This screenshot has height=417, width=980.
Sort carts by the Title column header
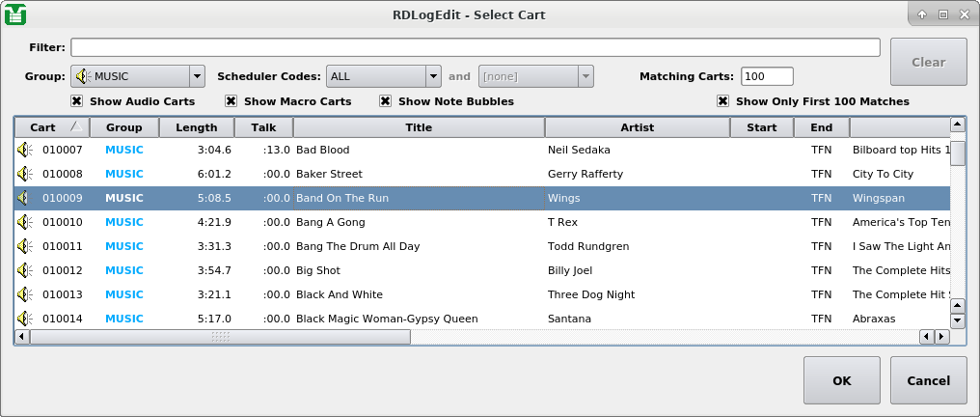pyautogui.click(x=419, y=127)
